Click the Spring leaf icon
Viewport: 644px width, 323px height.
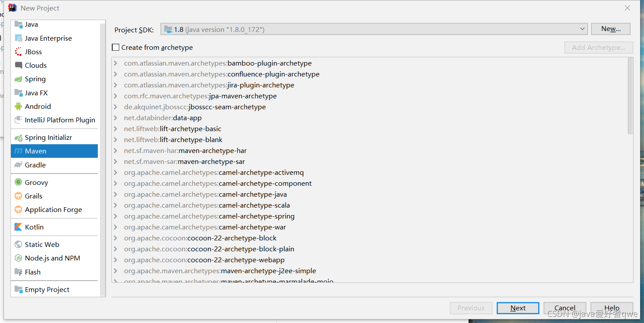[18, 79]
